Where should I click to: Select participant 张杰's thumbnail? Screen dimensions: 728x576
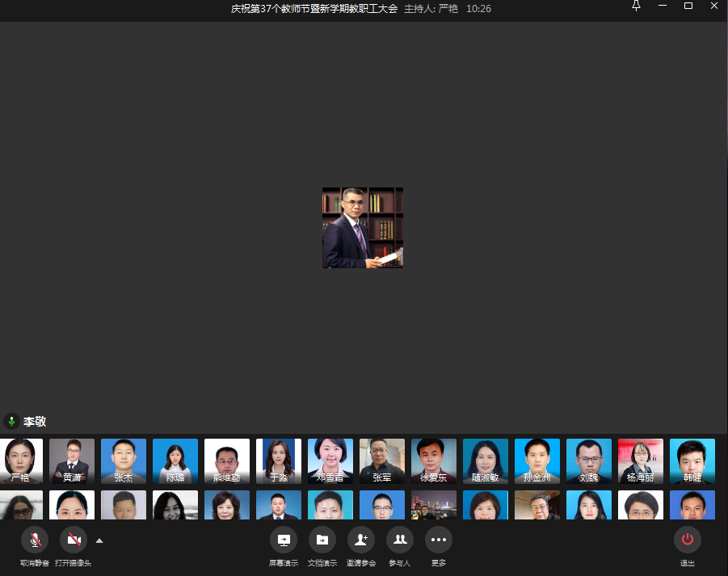coord(124,461)
